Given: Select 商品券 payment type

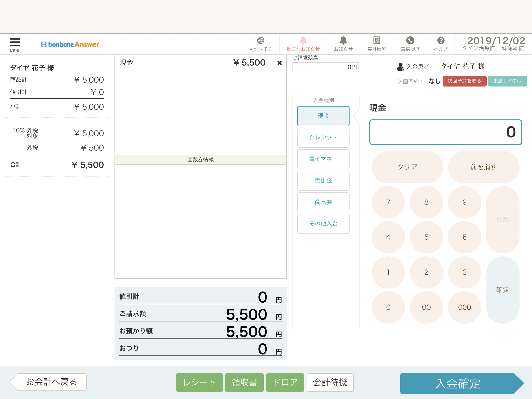Looking at the screenshot, I should pyautogui.click(x=323, y=202).
